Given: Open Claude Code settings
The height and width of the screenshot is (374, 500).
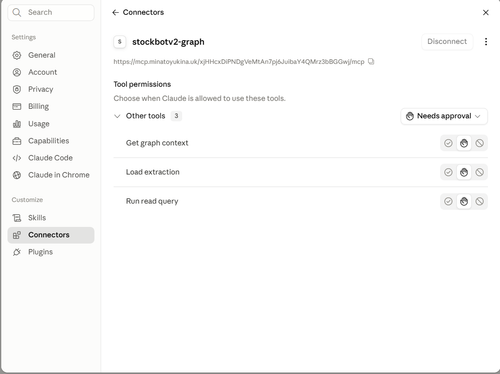Looking at the screenshot, I should (51, 158).
